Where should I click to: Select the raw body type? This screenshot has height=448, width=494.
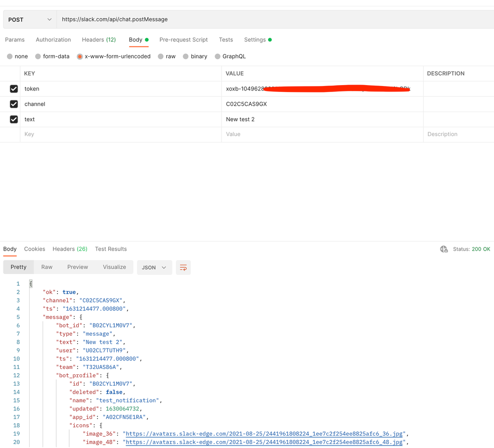161,56
